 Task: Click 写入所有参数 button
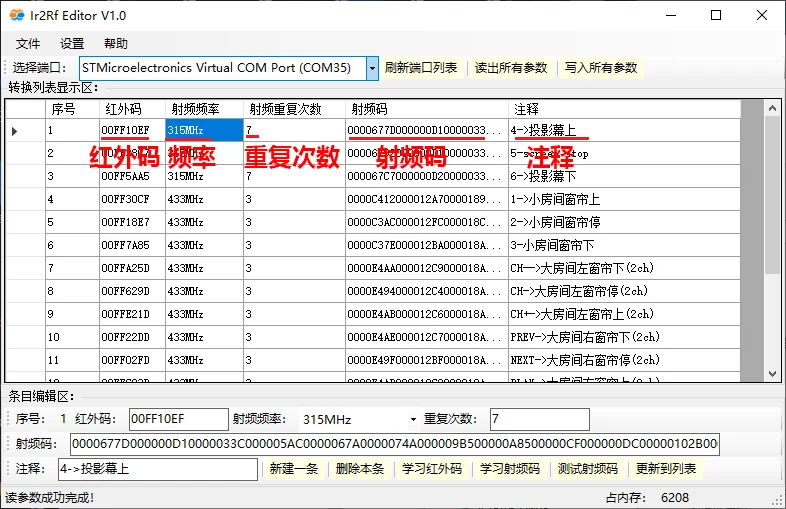point(601,68)
